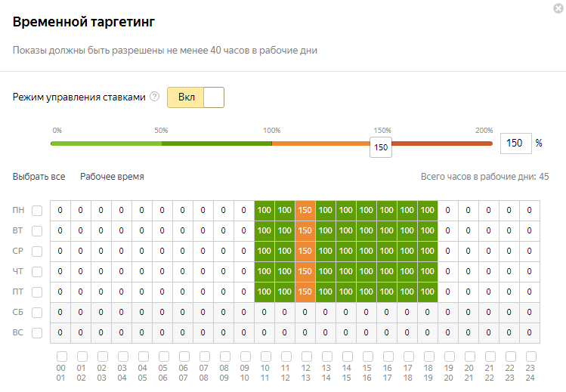
Task: Click Monday's orange 150 cell
Action: point(305,210)
